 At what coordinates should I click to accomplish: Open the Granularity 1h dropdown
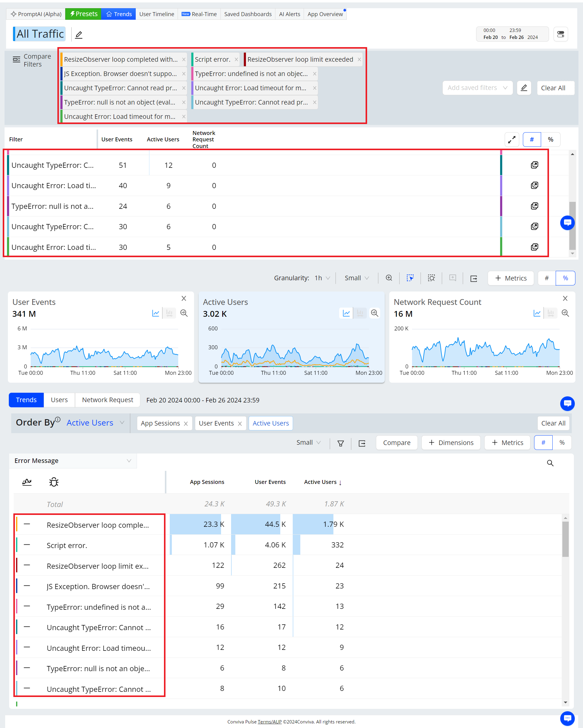(x=322, y=278)
